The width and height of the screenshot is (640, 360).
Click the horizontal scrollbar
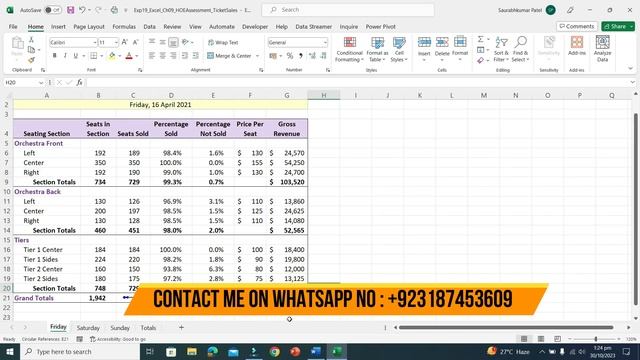(x=506, y=327)
